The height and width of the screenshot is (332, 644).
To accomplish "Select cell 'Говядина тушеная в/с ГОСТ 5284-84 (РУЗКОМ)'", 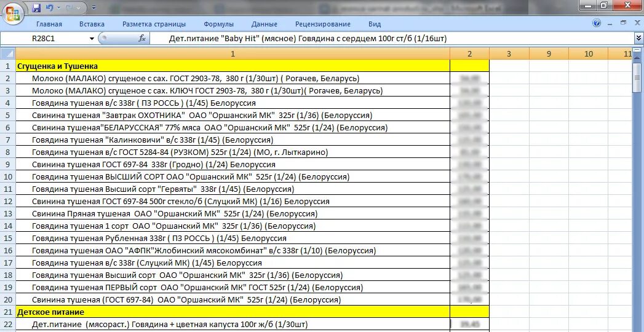I will [x=233, y=152].
